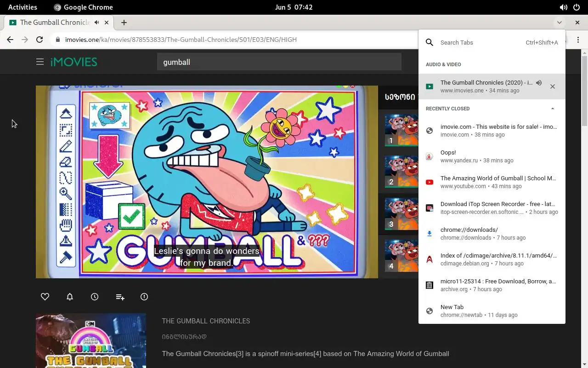Open the clock showing Jun 5 07:42
Image resolution: width=588 pixels, height=368 pixels.
point(294,7)
